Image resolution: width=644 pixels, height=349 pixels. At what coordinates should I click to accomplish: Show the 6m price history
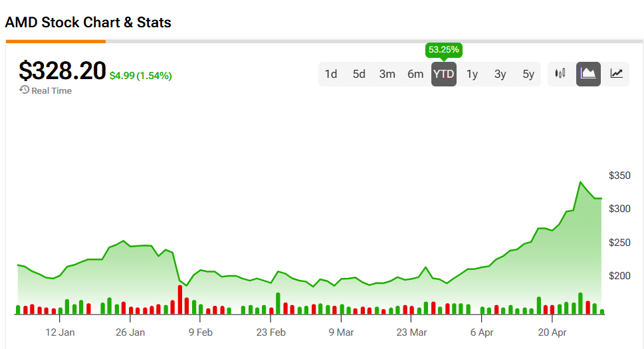(415, 74)
